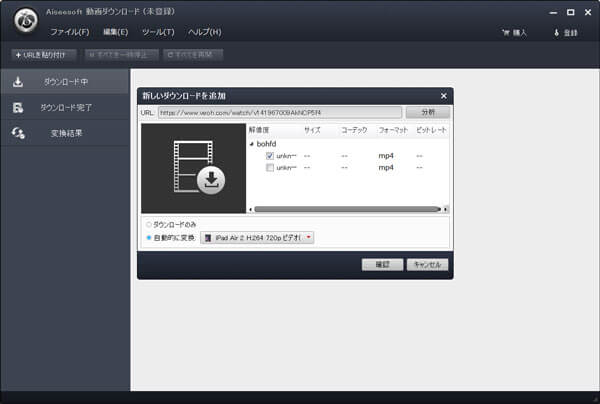Open the ヘルプ(H) menu
The image size is (600, 404).
click(x=205, y=32)
